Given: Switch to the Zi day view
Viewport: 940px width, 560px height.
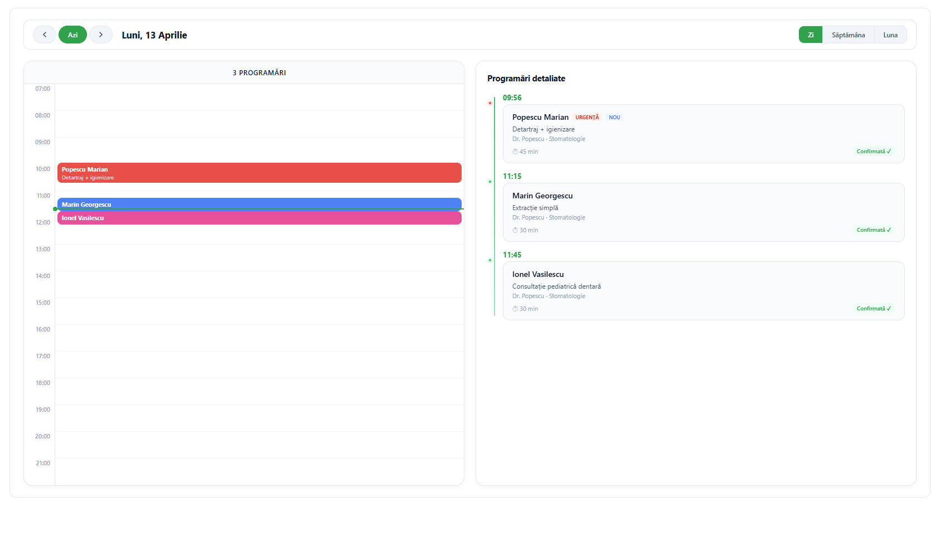Looking at the screenshot, I should (x=810, y=35).
